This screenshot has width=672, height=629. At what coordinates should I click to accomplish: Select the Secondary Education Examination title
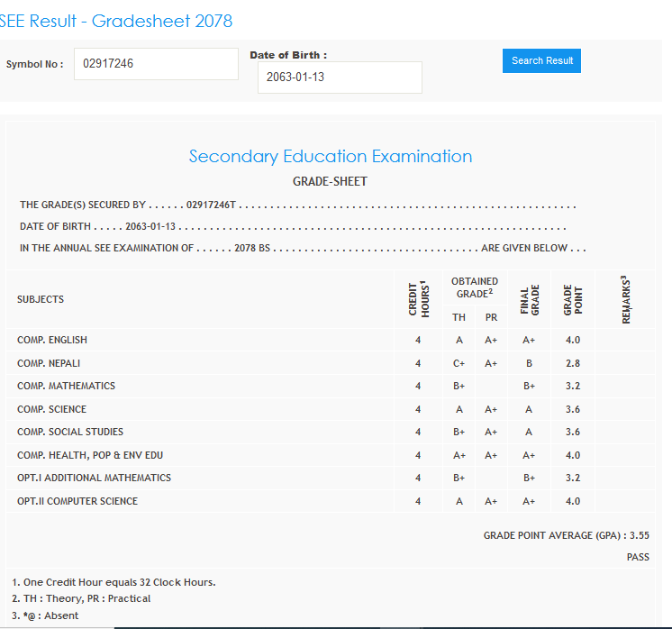tap(330, 157)
